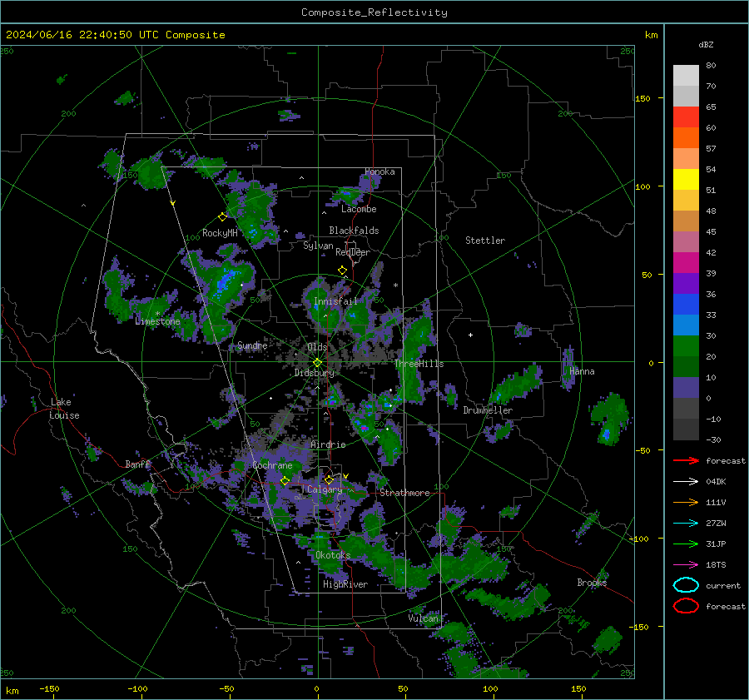Image resolution: width=749 pixels, height=700 pixels.
Task: Click the red forecast arrow in legend
Action: point(686,460)
